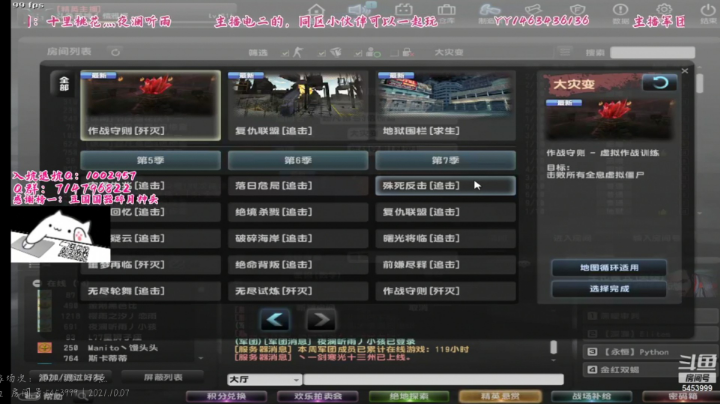This screenshot has height=404, width=720.
Task: Click the reset arrow icon in 大灾变 panel
Action: pos(659,83)
